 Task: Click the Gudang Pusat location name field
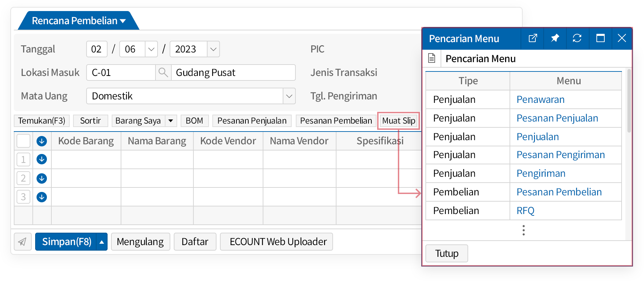[233, 72]
